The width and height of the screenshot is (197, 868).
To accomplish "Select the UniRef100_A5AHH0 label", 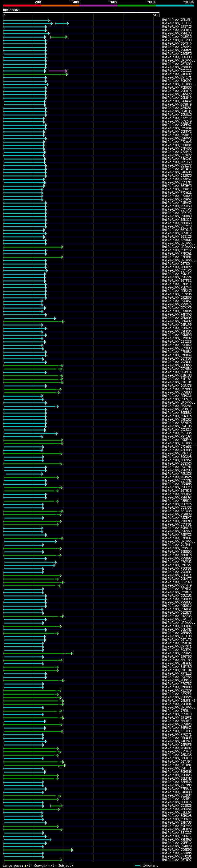I will click(177, 67).
